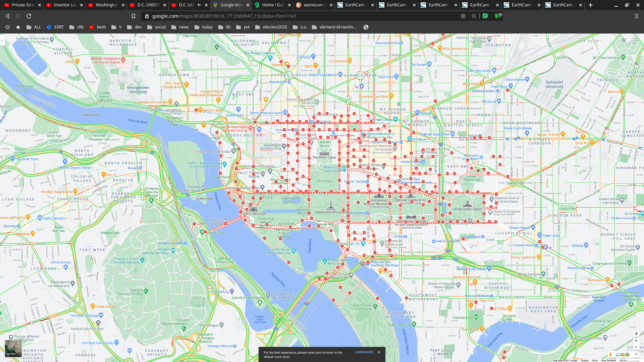Click the circled plus icon in address bar

click(x=463, y=16)
